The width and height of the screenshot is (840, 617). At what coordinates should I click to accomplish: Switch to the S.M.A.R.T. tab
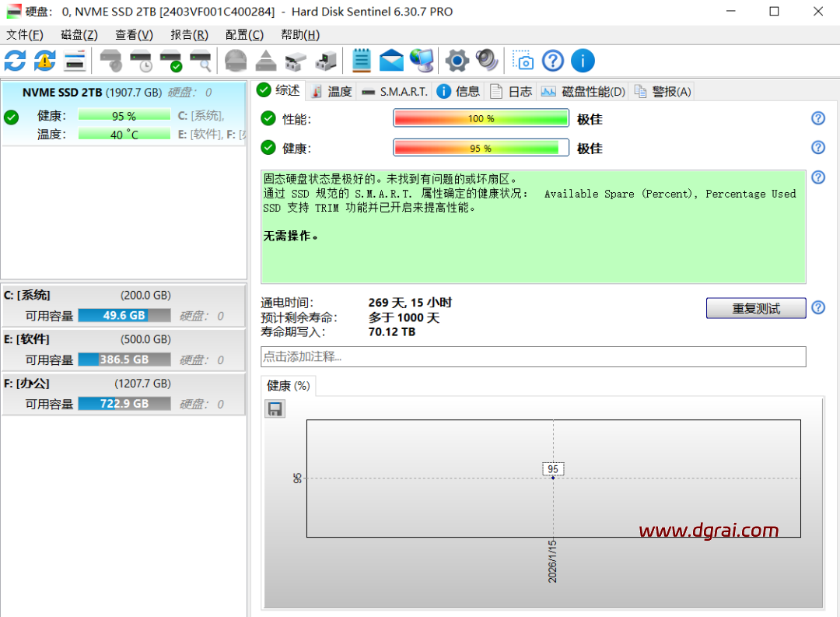point(395,92)
